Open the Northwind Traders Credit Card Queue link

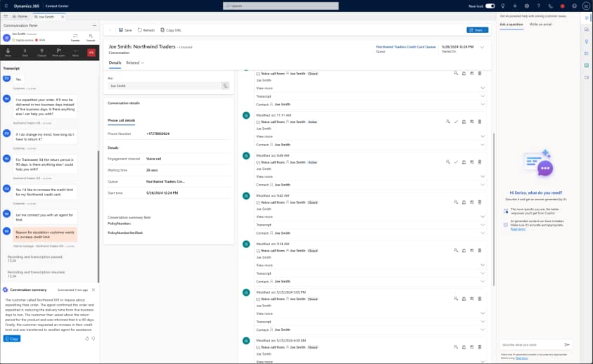(x=405, y=46)
